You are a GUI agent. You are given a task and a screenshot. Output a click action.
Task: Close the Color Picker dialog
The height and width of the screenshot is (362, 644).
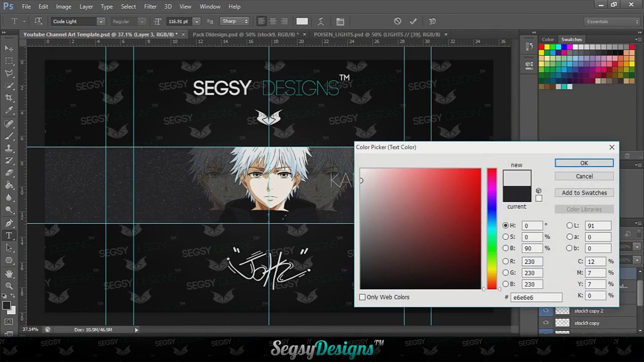612,147
